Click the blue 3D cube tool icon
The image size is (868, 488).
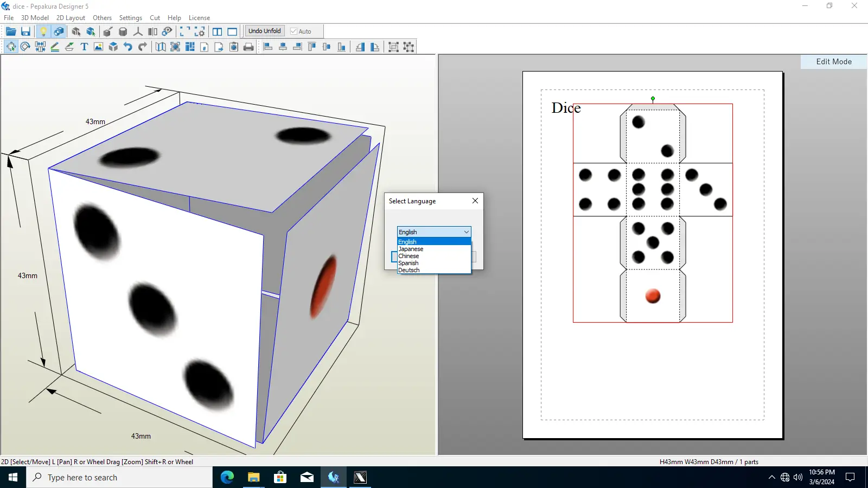113,47
